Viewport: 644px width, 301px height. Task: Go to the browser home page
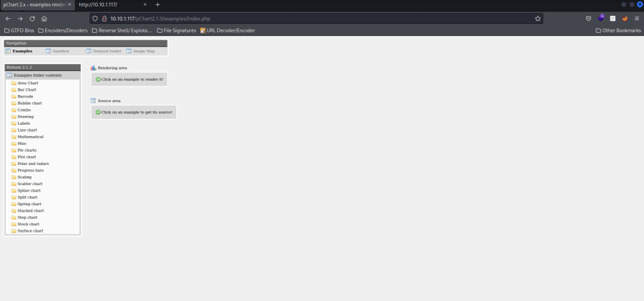[44, 19]
